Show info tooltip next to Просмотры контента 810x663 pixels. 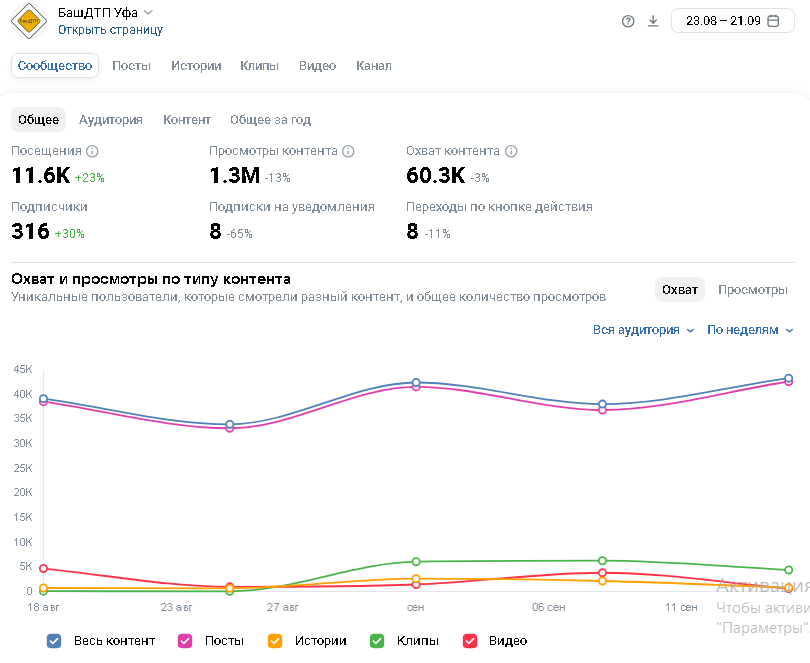(348, 151)
